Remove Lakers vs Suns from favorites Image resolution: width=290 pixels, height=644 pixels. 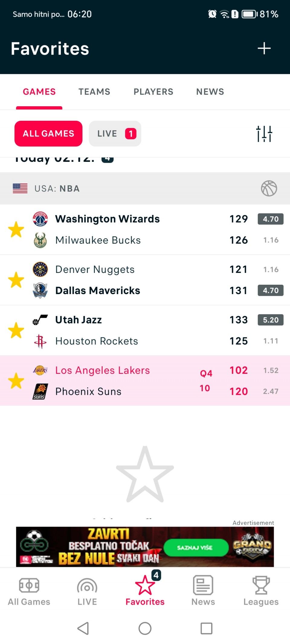pyautogui.click(x=16, y=381)
